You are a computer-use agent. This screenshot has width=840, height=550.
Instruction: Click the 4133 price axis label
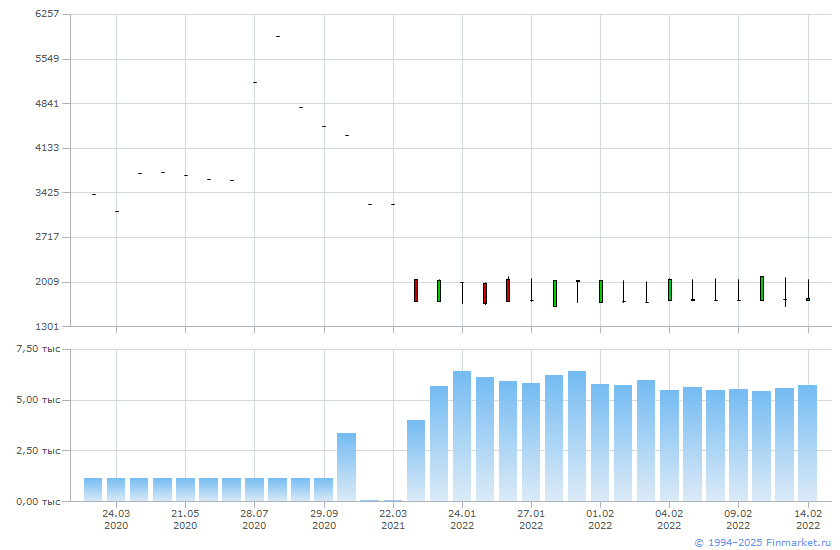coord(47,147)
